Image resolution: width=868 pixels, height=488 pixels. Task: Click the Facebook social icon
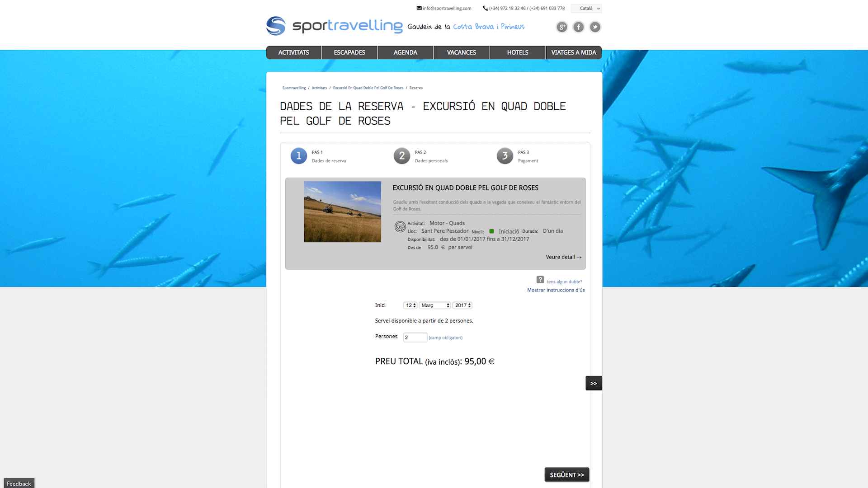pyautogui.click(x=578, y=27)
